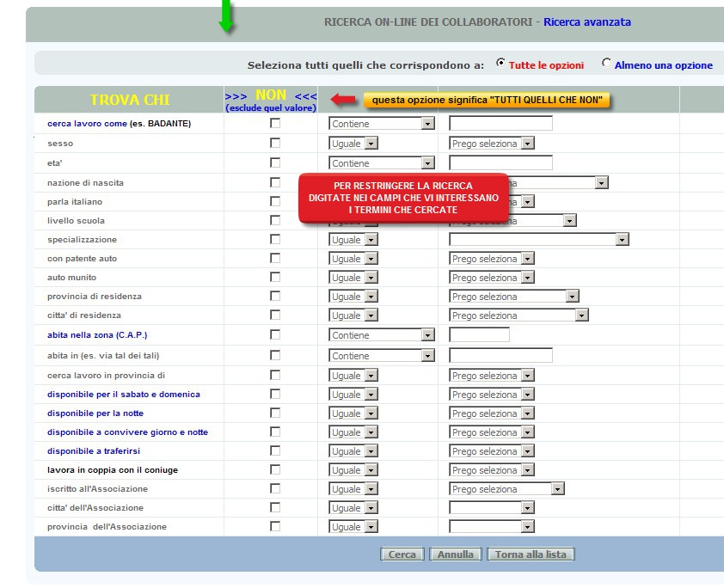Check the exclude box for the eta' row
The height and width of the screenshot is (588, 724).
(275, 163)
